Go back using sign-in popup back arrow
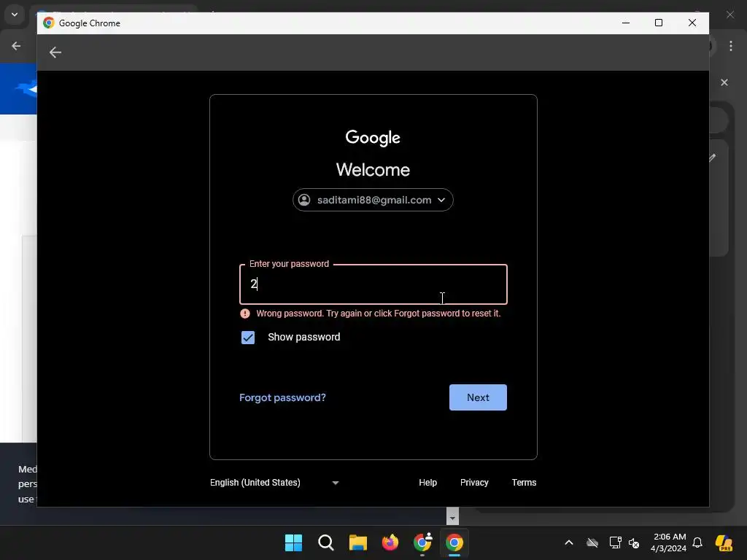The height and width of the screenshot is (560, 747). [55, 52]
